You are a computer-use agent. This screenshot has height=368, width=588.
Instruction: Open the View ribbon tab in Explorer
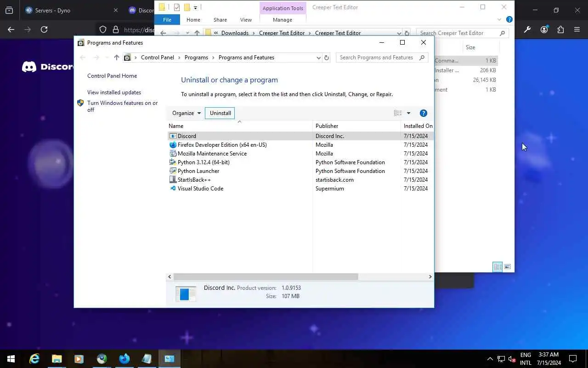[246, 20]
